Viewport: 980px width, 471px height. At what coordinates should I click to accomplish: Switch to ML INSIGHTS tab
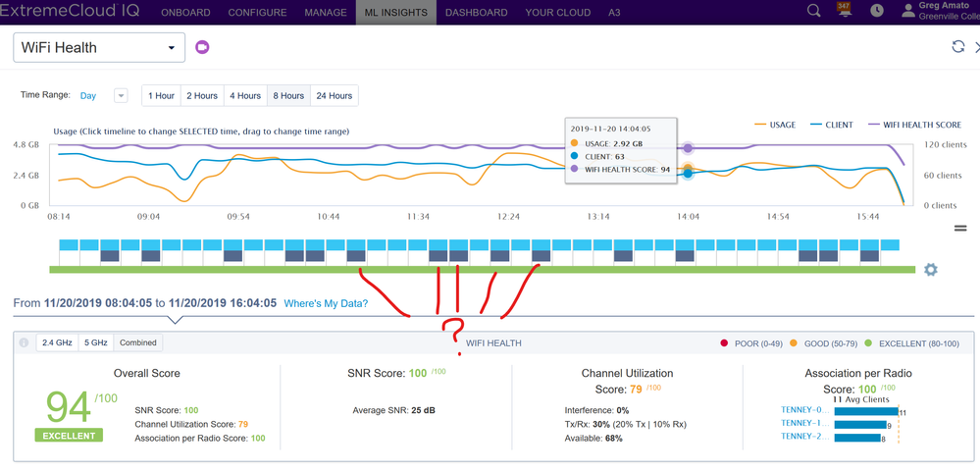(x=396, y=13)
